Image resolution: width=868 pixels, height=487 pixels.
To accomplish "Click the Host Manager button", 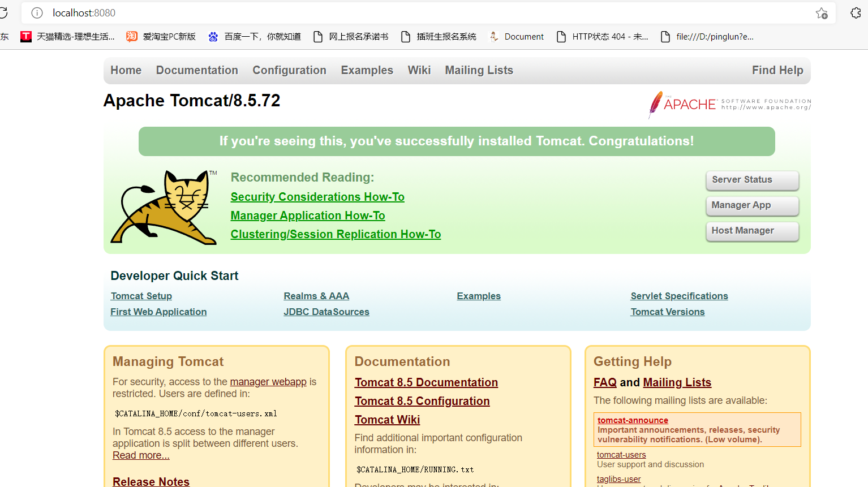I will tap(752, 231).
